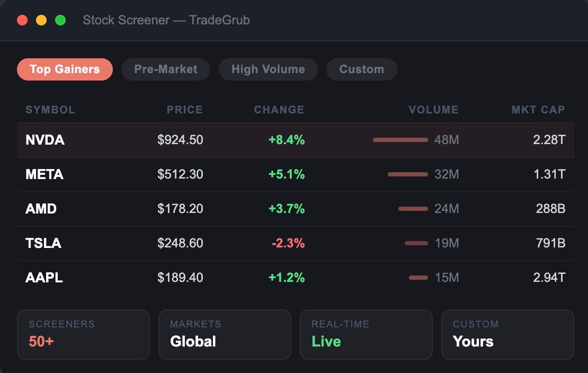Click the +3.7% change value

pos(287,209)
